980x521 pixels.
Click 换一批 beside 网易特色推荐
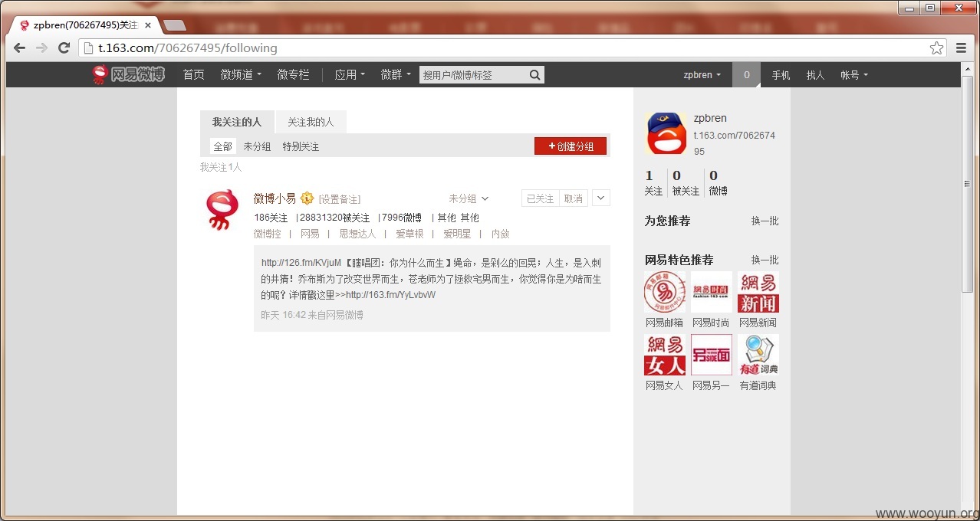pos(765,260)
